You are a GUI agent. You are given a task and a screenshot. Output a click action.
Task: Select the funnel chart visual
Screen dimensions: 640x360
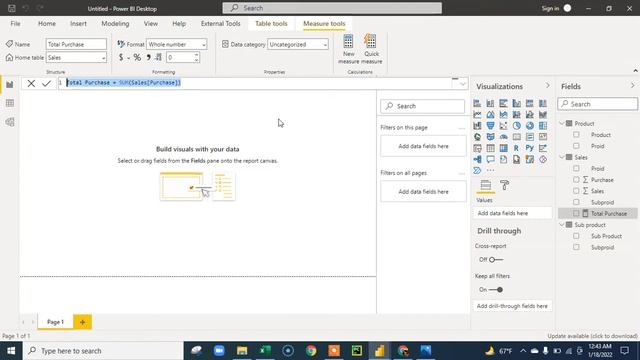tap(490, 126)
